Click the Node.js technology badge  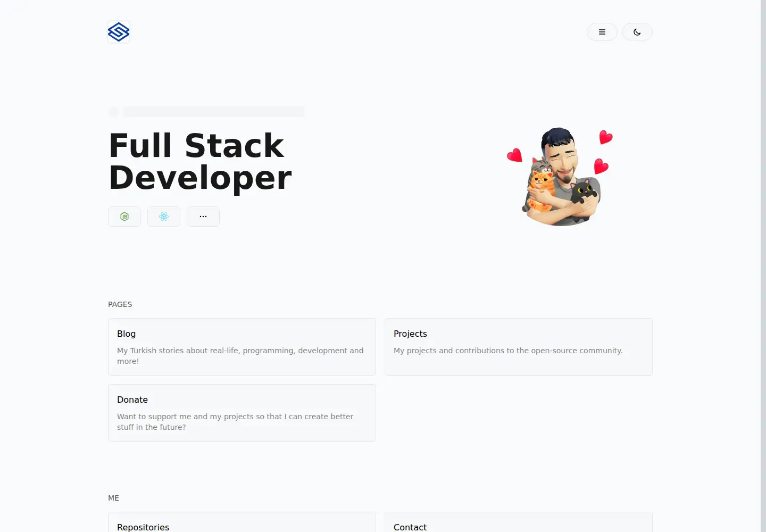(x=124, y=217)
